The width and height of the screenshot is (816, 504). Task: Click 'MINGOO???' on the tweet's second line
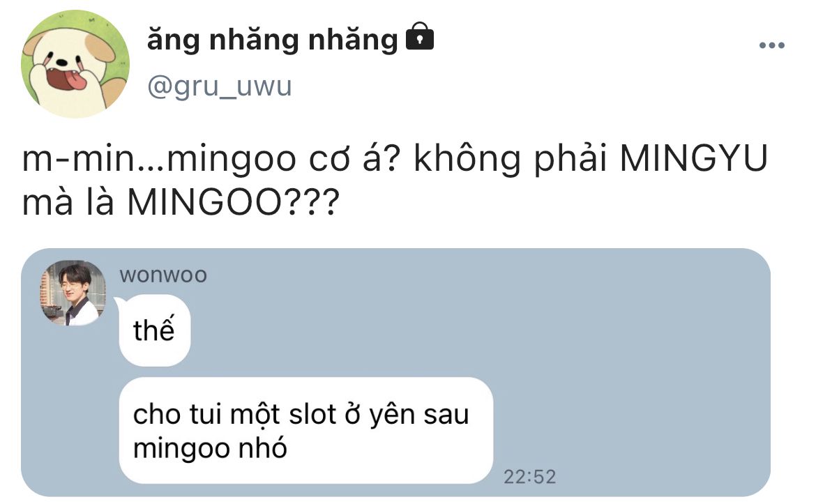[x=233, y=201]
